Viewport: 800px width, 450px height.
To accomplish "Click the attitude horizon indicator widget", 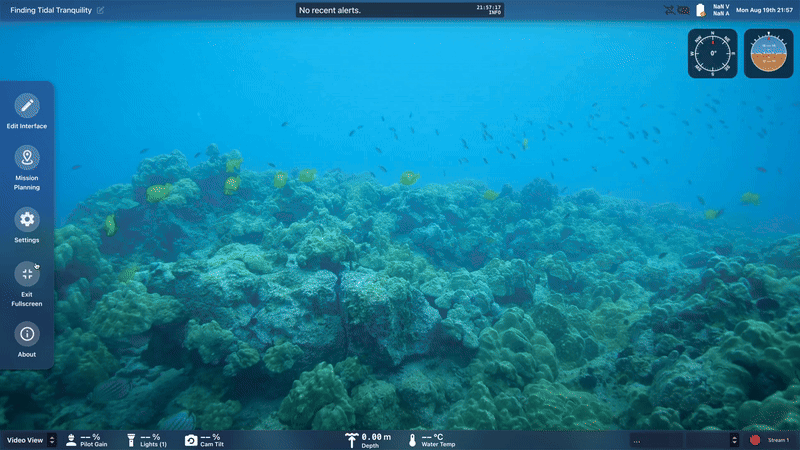I will 768,53.
